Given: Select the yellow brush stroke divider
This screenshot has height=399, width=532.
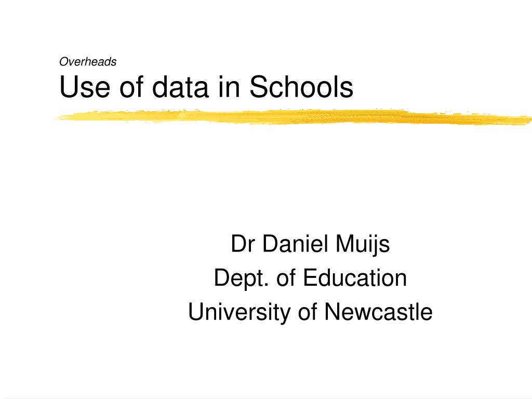Looking at the screenshot, I should click(x=292, y=117).
